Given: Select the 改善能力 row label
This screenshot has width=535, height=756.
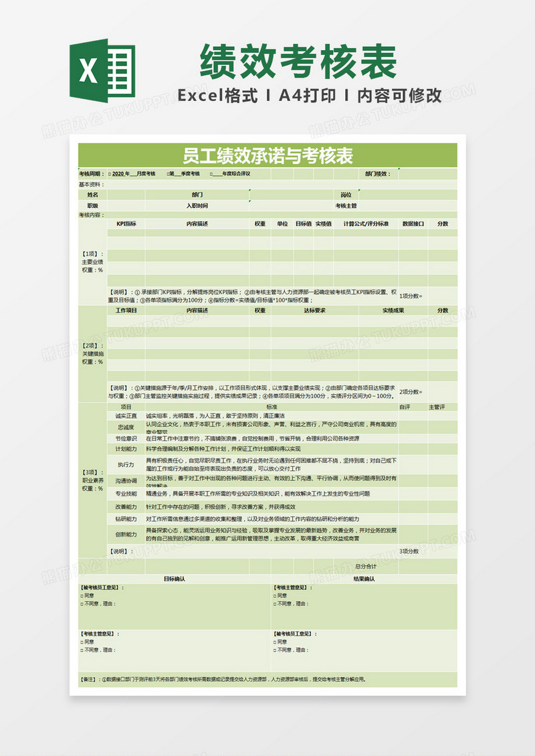Looking at the screenshot, I should (126, 506).
